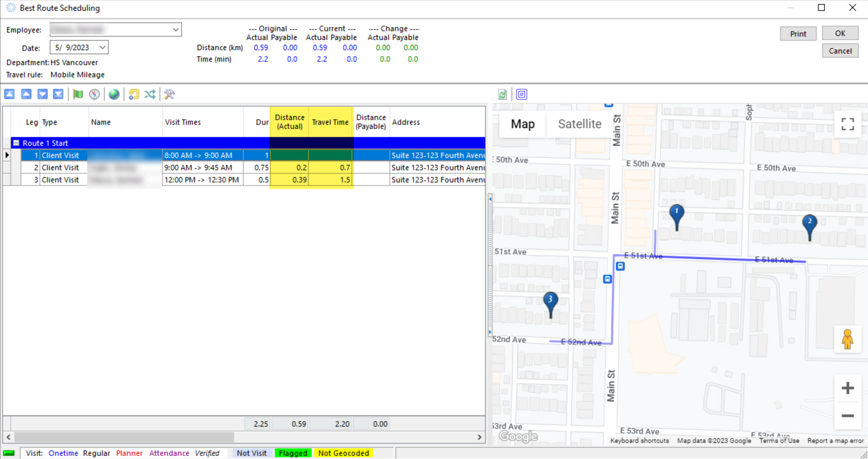Move selected visit to bottom of route

coord(58,94)
